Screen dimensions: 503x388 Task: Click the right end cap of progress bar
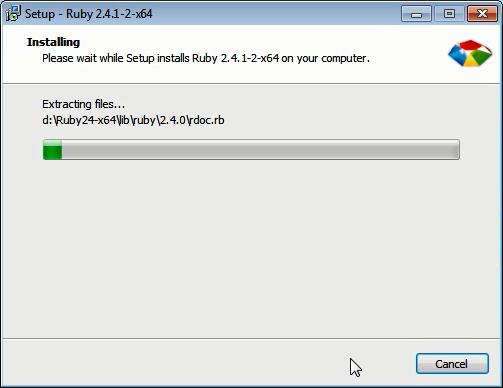point(457,150)
